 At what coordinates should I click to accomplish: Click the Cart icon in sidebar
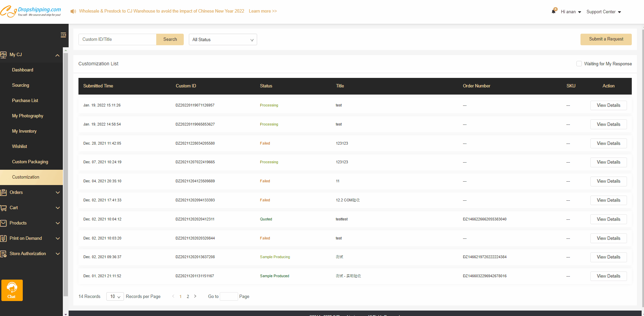coord(4,208)
